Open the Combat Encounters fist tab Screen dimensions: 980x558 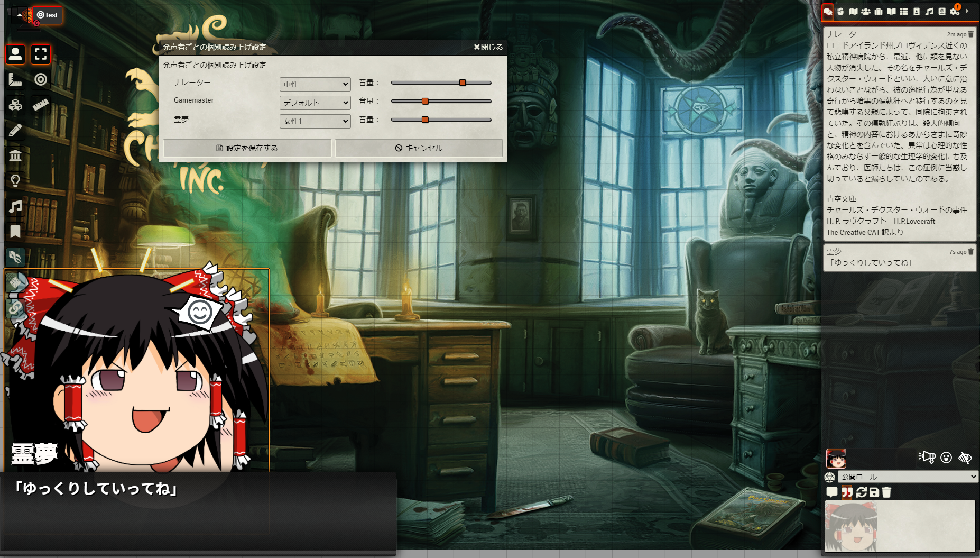tap(840, 11)
